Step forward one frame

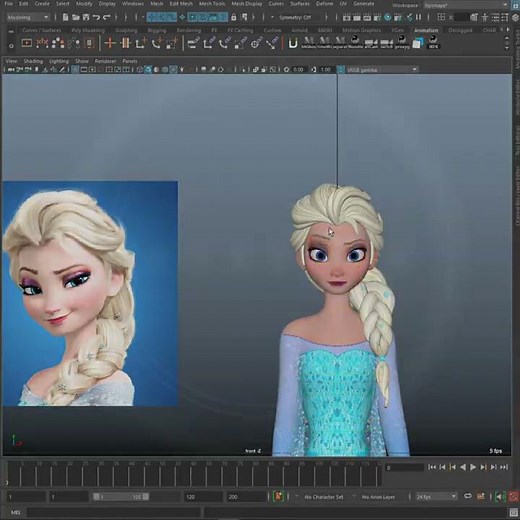[x=494, y=467]
